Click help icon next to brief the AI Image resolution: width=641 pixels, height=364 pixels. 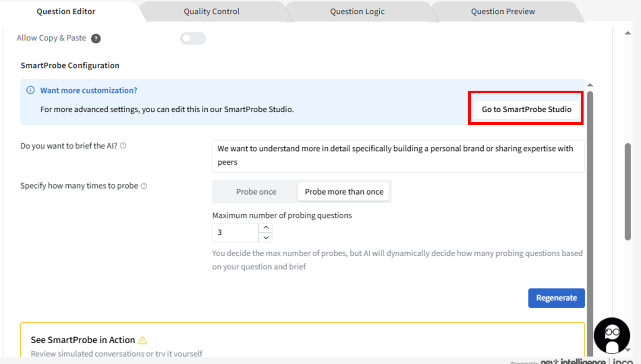point(123,146)
